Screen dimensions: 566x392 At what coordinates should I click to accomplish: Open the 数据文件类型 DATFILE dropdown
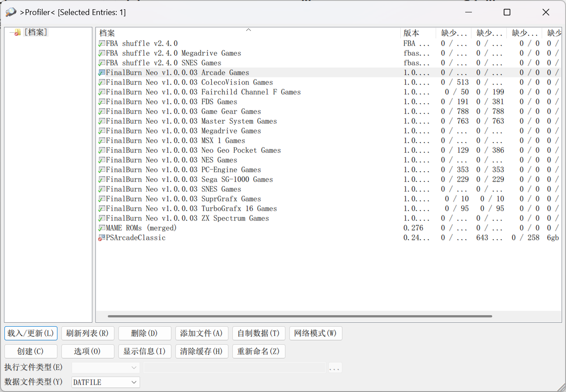point(106,382)
